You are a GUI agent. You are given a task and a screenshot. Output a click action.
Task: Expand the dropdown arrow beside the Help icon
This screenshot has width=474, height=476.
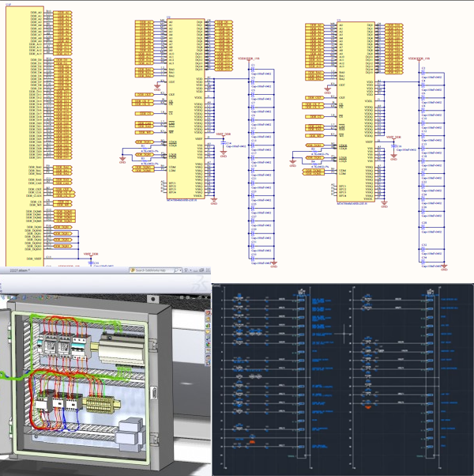pos(190,270)
